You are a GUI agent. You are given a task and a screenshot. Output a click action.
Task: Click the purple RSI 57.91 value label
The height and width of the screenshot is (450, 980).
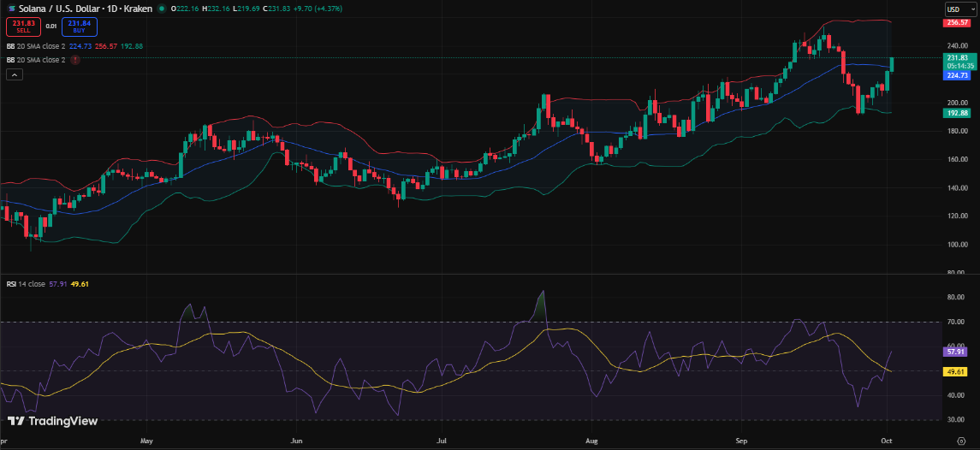coord(956,351)
